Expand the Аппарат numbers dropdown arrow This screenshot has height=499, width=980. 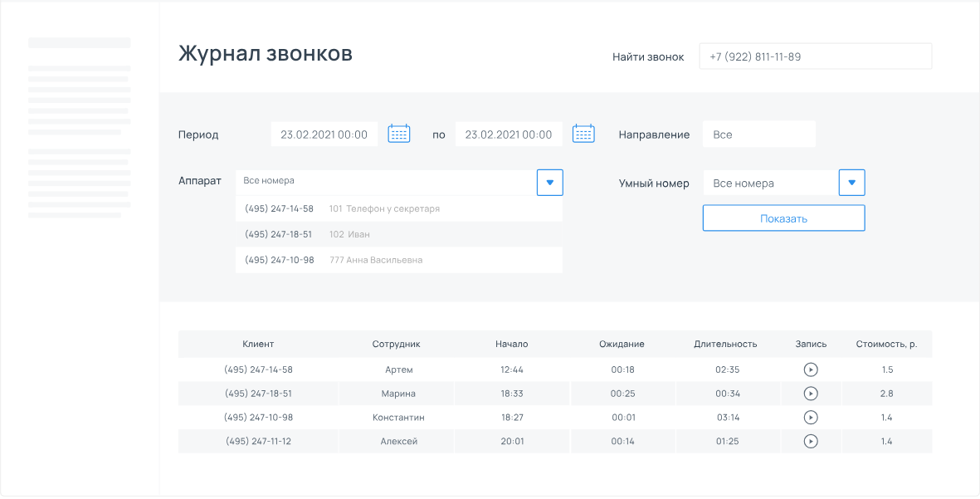pos(549,182)
